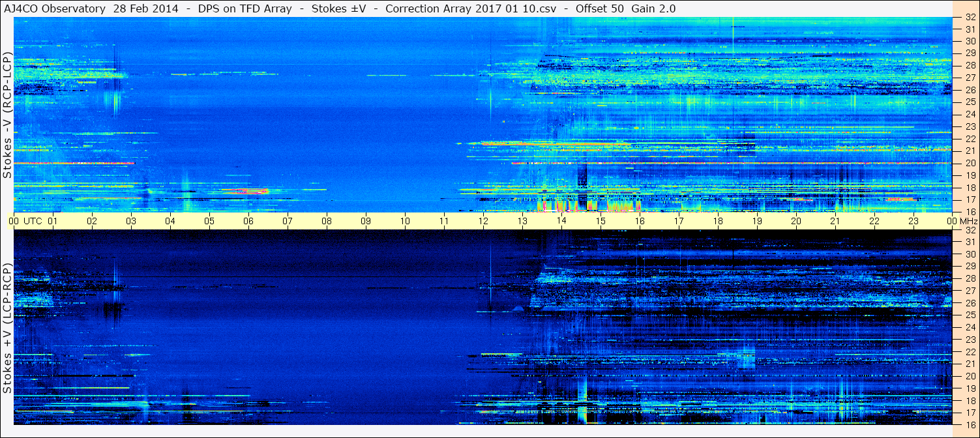Select hour marker 18 on time axis
980x438 pixels.
(718, 221)
